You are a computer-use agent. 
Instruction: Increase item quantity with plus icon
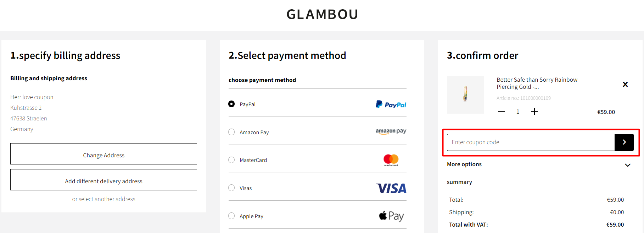pyautogui.click(x=534, y=112)
